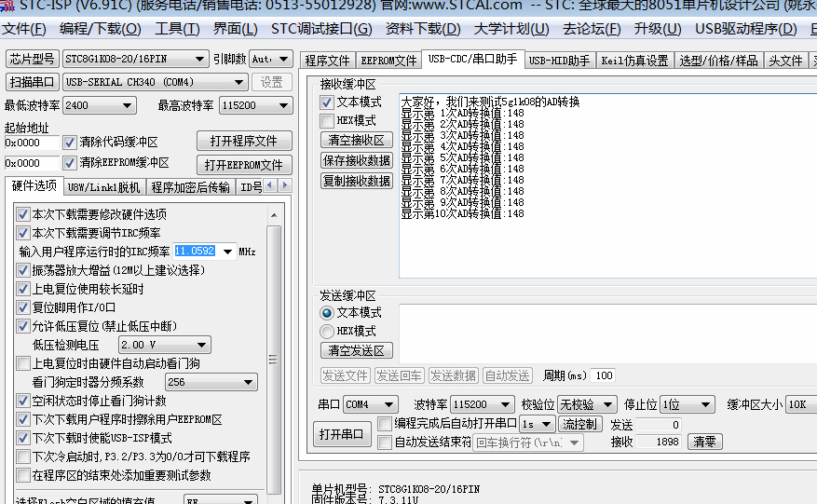Expand the chip model STC8G1K08-20/16PIN dropdown

[x=199, y=60]
